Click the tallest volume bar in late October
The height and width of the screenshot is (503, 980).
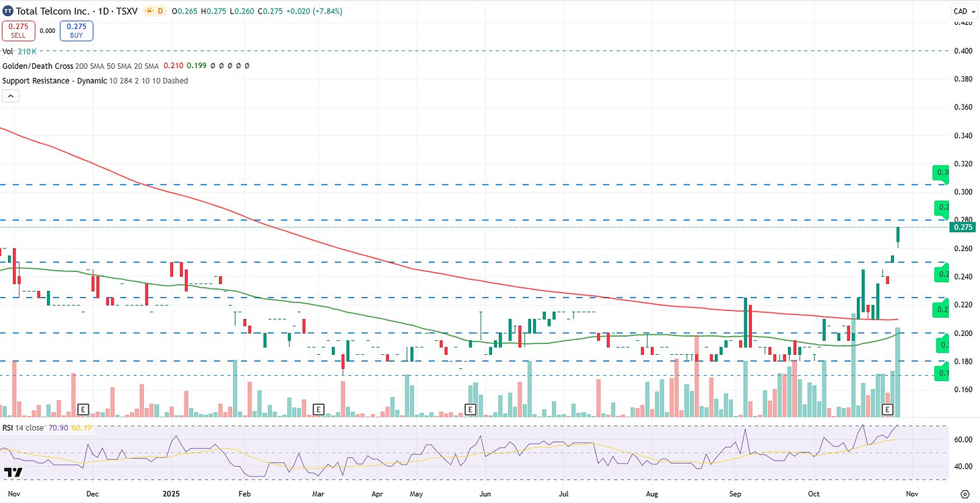click(898, 373)
